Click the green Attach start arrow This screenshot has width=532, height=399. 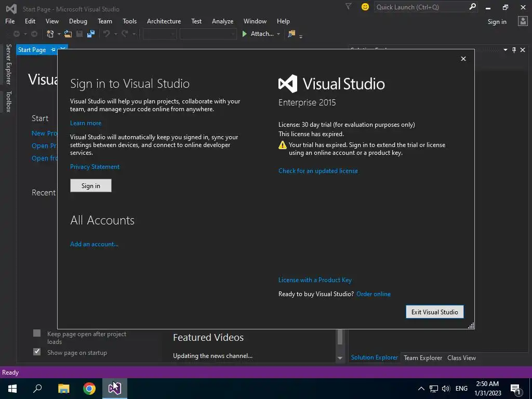pyautogui.click(x=244, y=34)
